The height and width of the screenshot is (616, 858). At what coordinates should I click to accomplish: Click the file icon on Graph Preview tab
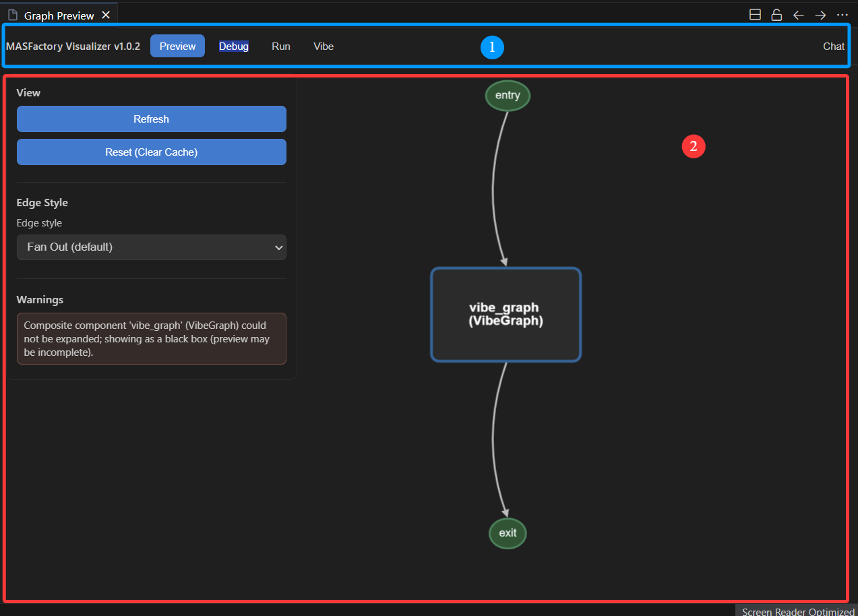click(x=13, y=15)
